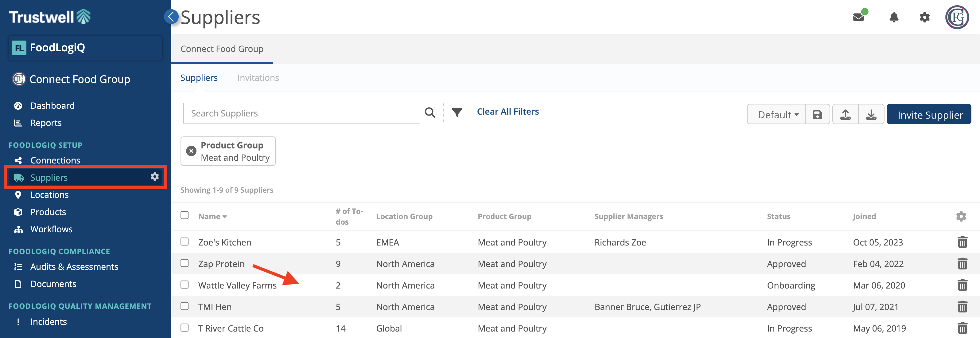Open Products in the sidebar
The image size is (980, 338).
point(48,212)
